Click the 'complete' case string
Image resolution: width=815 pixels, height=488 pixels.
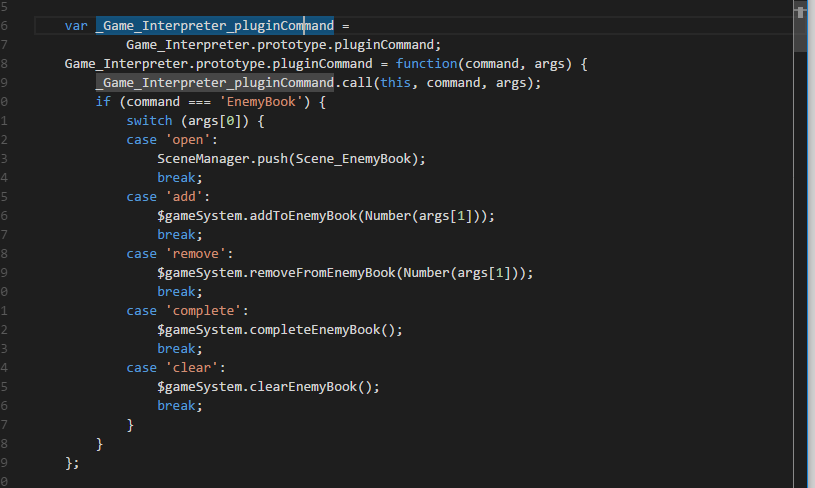pos(203,311)
